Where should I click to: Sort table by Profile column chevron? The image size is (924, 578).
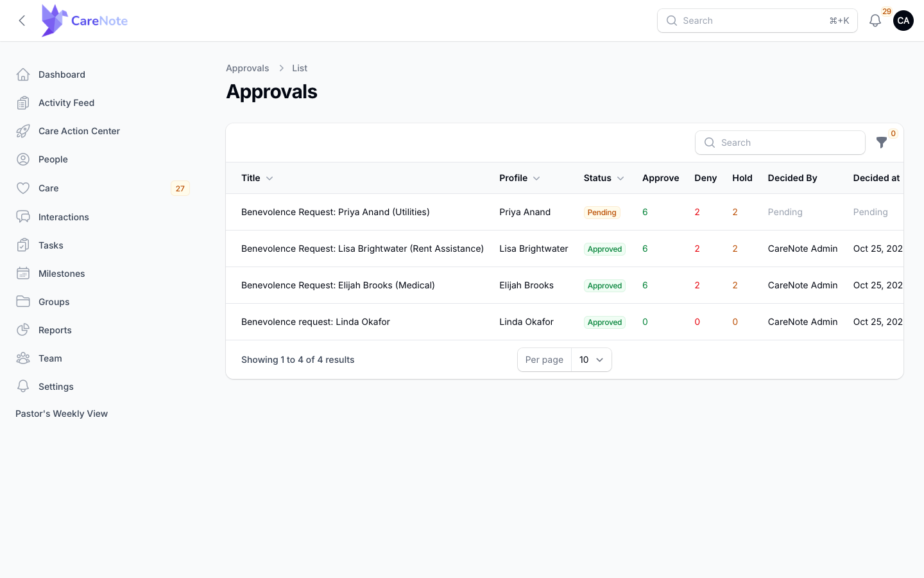point(536,179)
